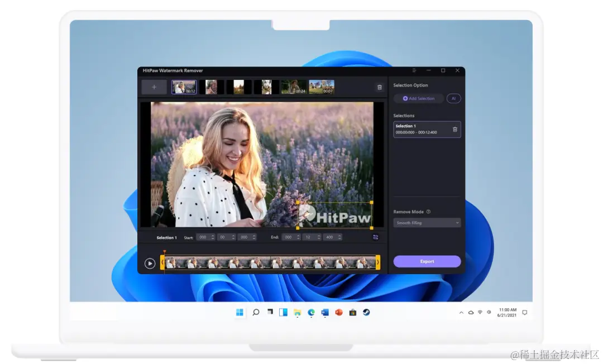This screenshot has width=603, height=364.
Task: Click Add Selection button
Action: click(x=418, y=99)
